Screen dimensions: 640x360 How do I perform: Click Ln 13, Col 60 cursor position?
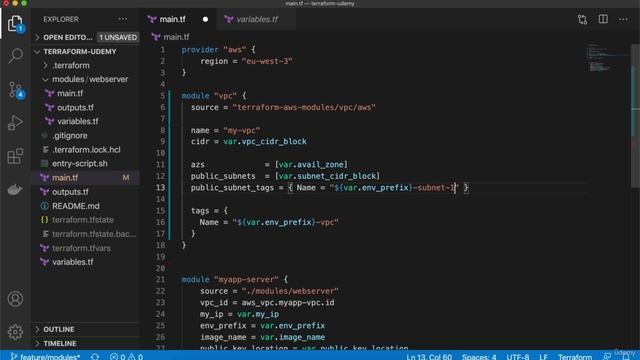(x=429, y=356)
